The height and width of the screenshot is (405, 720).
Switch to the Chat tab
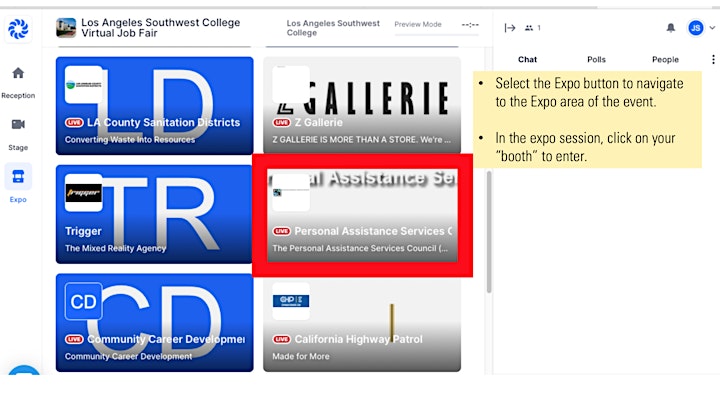[x=527, y=59]
